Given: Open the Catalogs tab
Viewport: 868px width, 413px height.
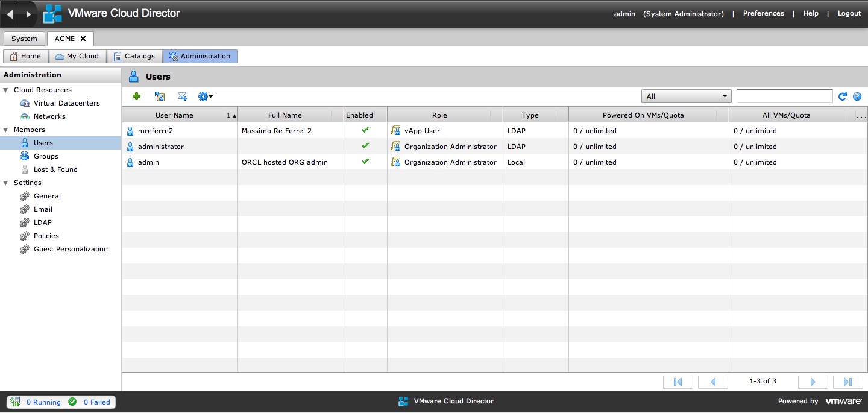Looking at the screenshot, I should pyautogui.click(x=134, y=56).
